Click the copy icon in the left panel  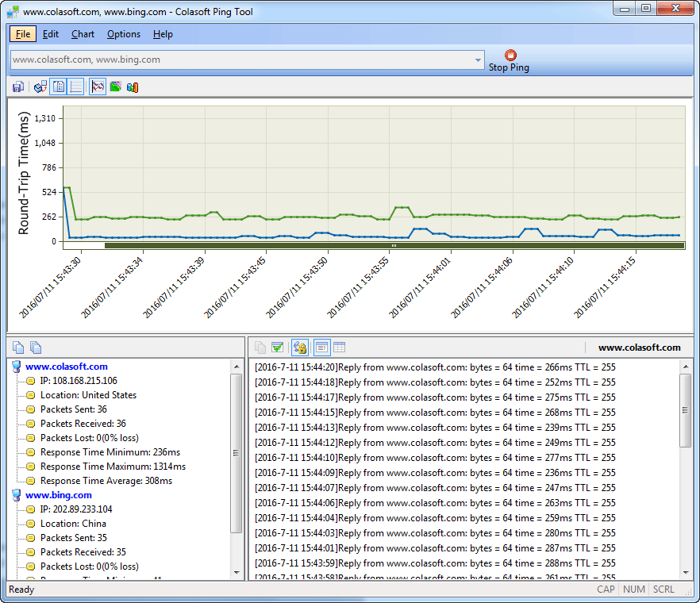[18, 347]
